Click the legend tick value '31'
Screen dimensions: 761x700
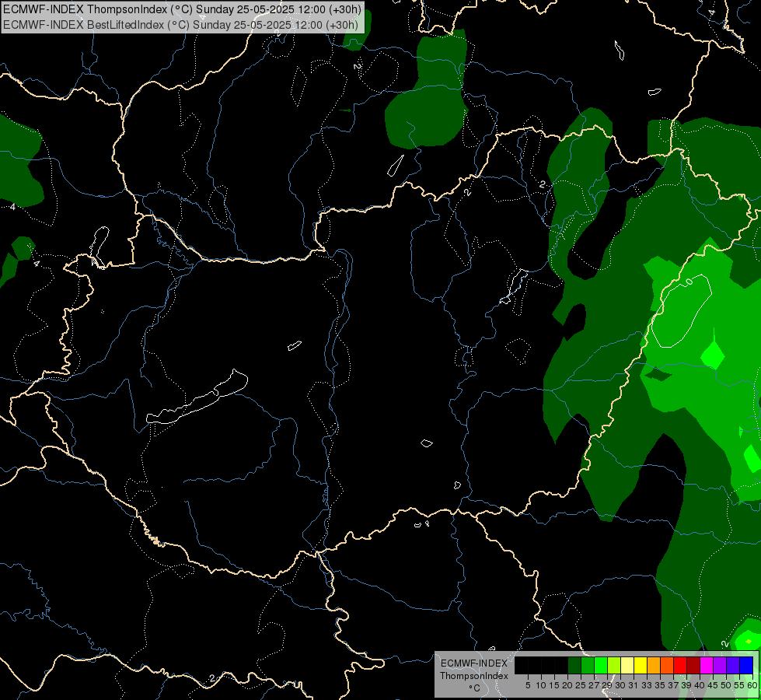(x=634, y=685)
